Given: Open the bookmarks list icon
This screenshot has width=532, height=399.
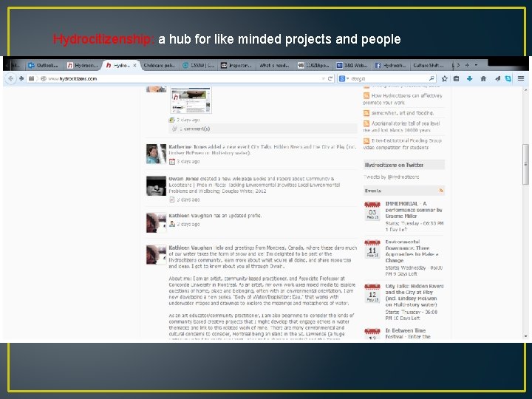Looking at the screenshot, I should point(457,79).
